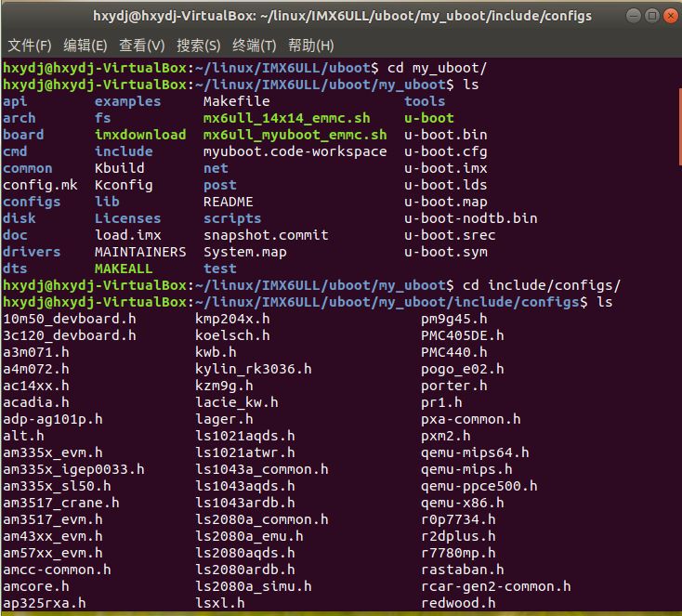
Task: Click the 'Makefile' file name
Action: coord(237,101)
